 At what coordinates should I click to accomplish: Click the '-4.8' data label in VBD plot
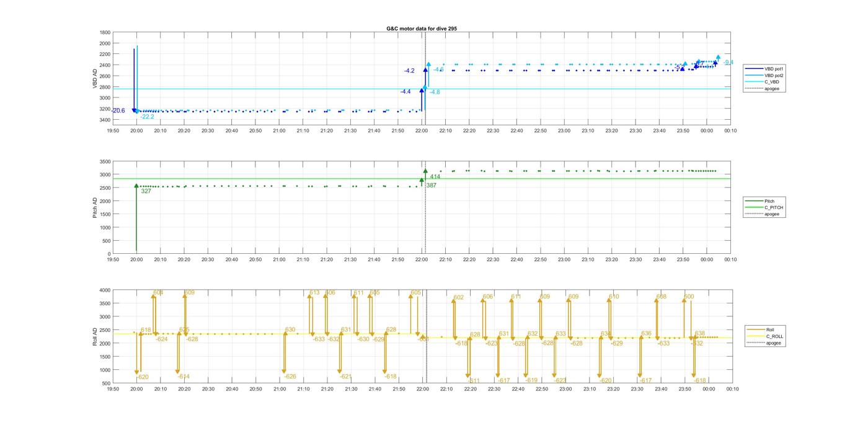[x=435, y=92]
